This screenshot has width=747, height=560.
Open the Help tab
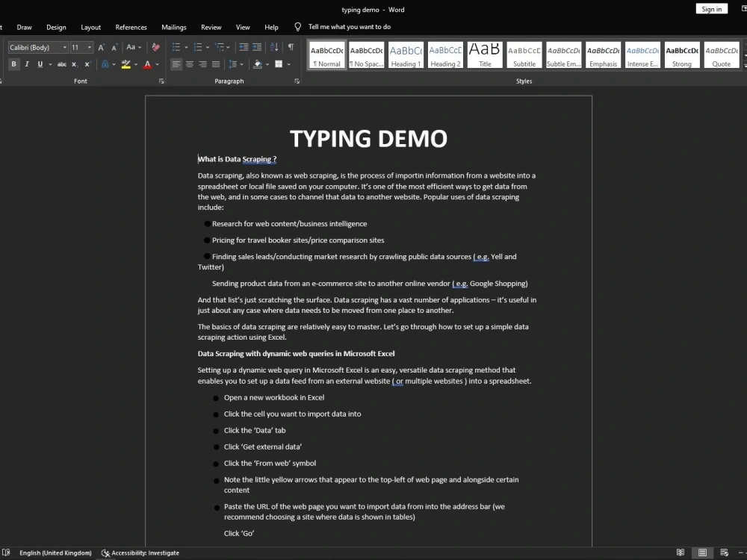click(x=272, y=27)
